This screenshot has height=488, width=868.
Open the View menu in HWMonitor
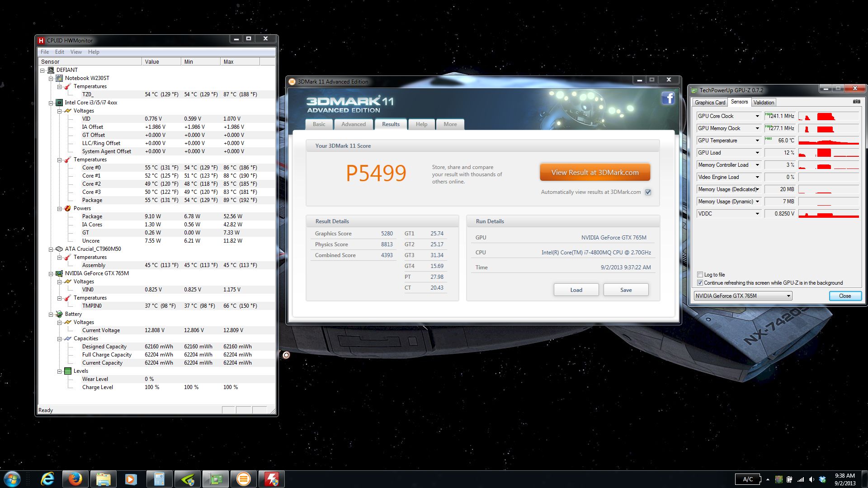click(x=76, y=52)
